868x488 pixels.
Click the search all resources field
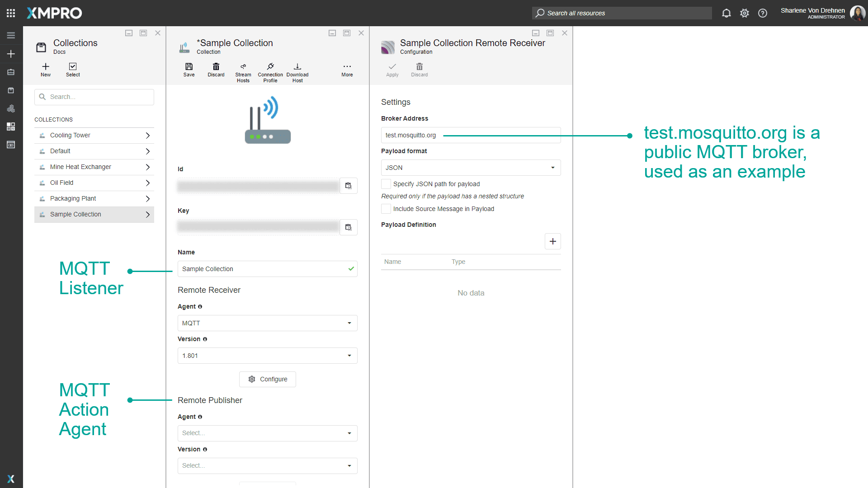point(622,13)
